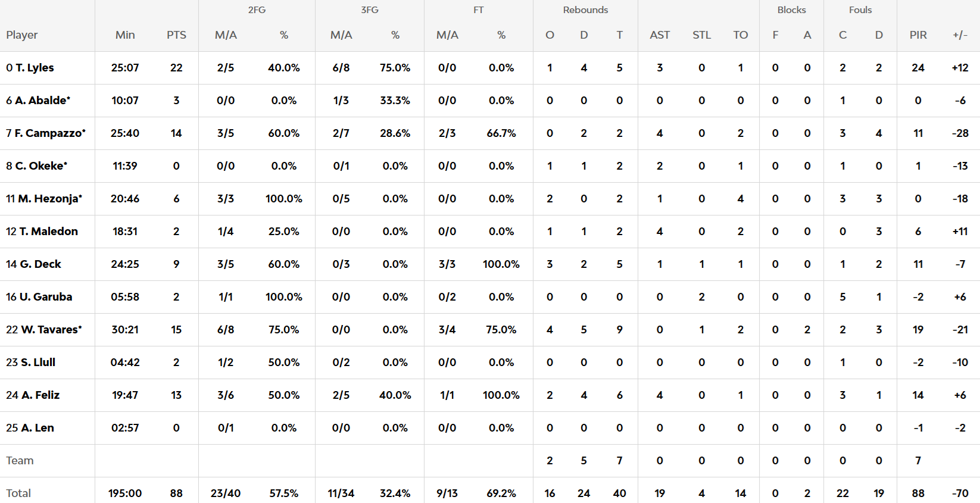
Task: Open A. Feliz player link
Action: tap(40, 395)
